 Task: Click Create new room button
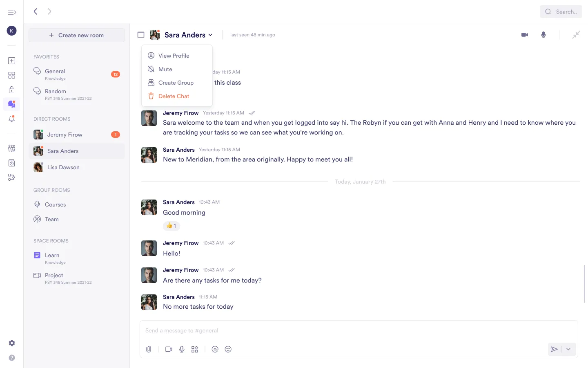[77, 35]
